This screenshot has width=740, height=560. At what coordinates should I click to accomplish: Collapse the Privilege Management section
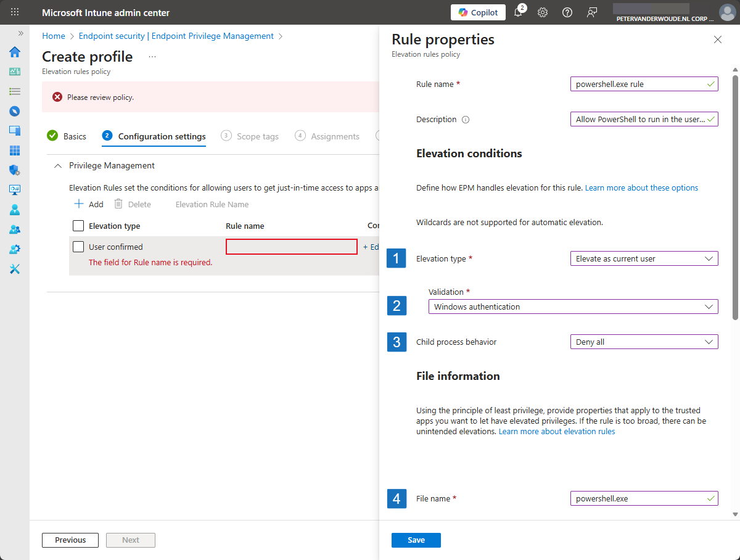[58, 165]
